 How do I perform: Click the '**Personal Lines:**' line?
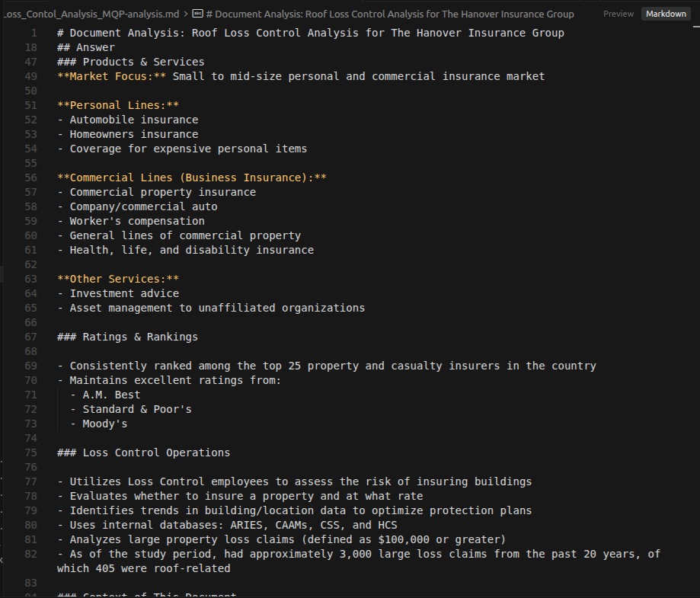point(118,105)
